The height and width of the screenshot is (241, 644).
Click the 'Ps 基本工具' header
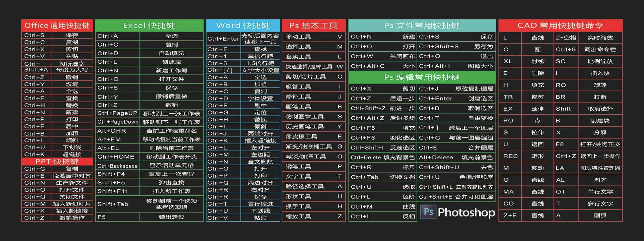[x=314, y=25]
